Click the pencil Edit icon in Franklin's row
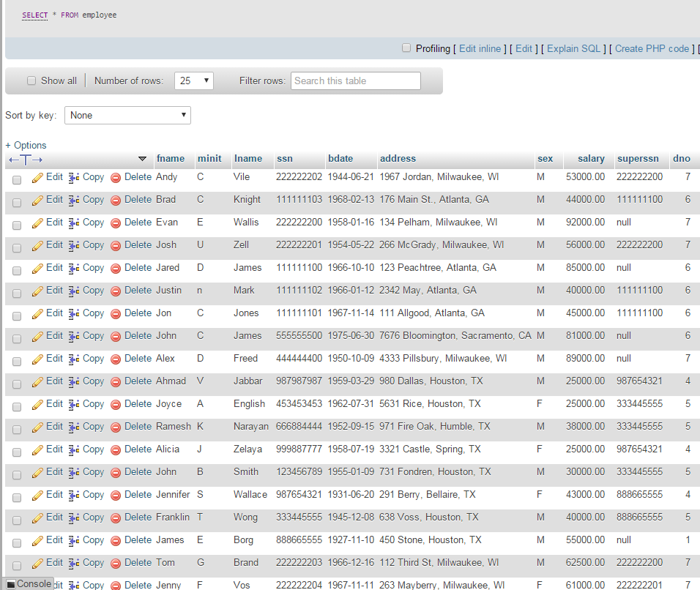This screenshot has width=700, height=590. 37,518
